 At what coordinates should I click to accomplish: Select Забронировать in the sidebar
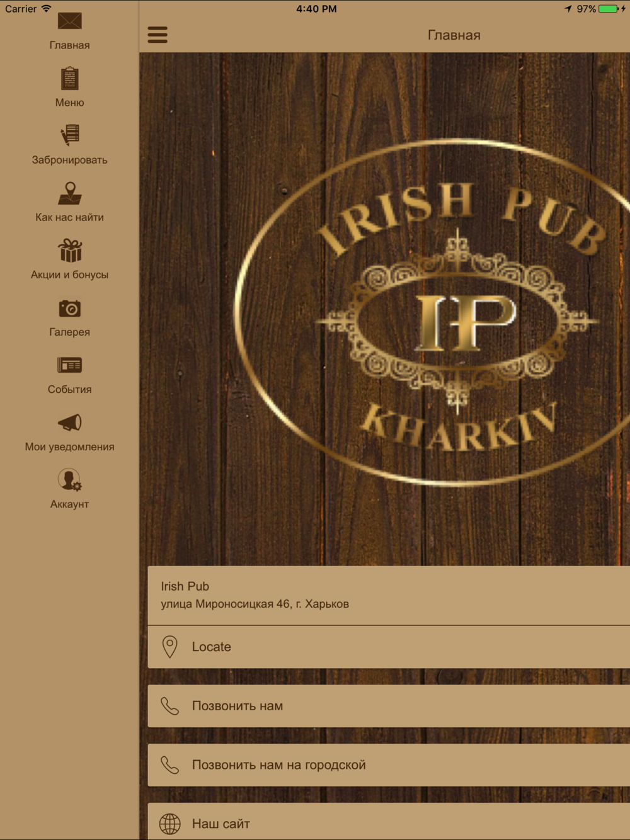[x=69, y=160]
